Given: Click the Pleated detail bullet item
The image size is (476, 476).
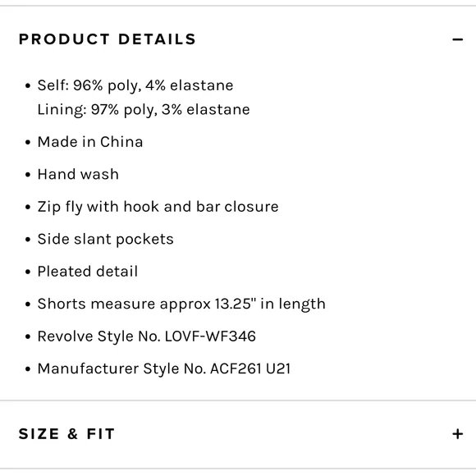Looking at the screenshot, I should (x=88, y=272).
